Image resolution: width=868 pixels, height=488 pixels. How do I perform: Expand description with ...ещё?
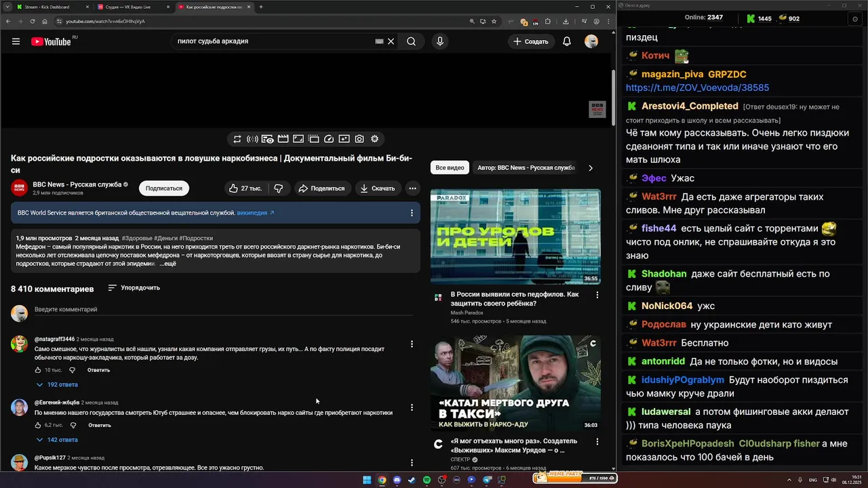tap(168, 264)
